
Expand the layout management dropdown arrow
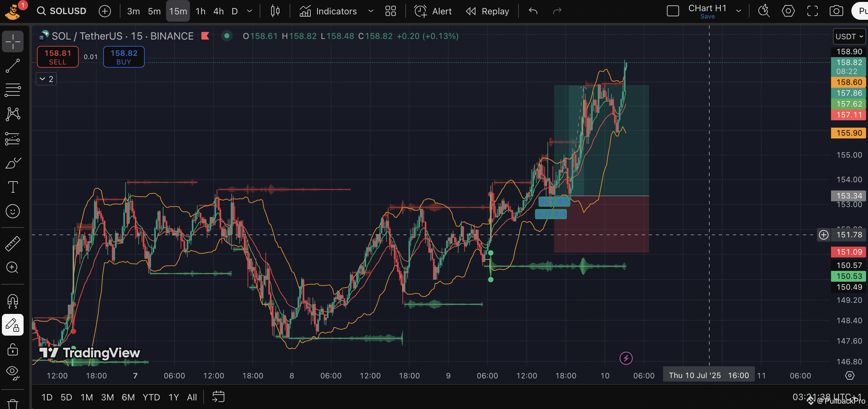(739, 11)
